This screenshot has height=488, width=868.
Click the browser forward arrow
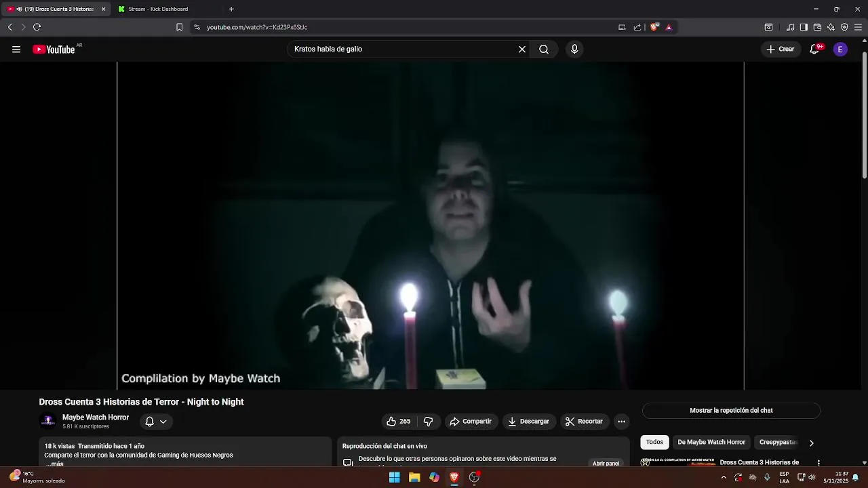tap(23, 27)
